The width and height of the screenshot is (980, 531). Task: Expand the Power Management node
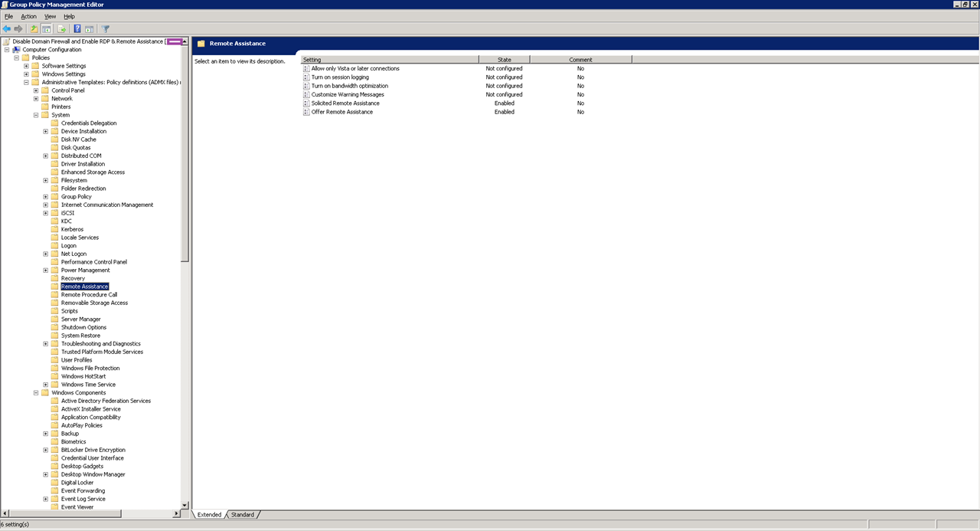[x=45, y=270]
